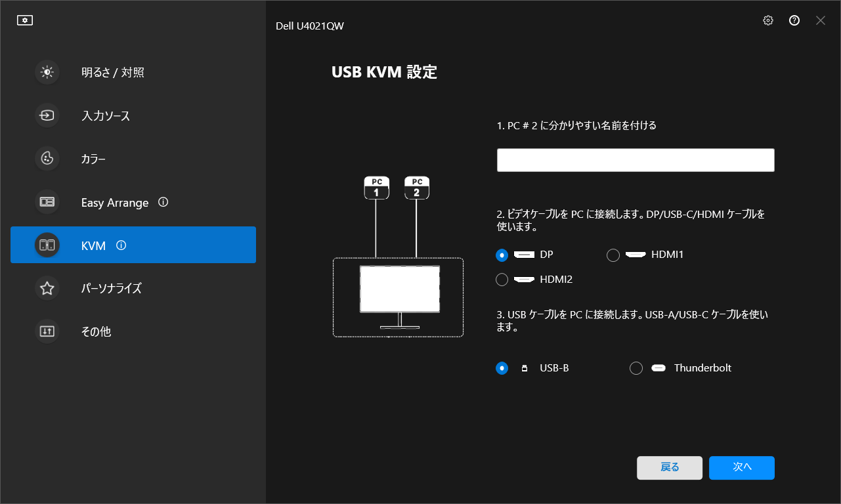Click the input source arrow icon
The height and width of the screenshot is (504, 841).
tap(47, 115)
